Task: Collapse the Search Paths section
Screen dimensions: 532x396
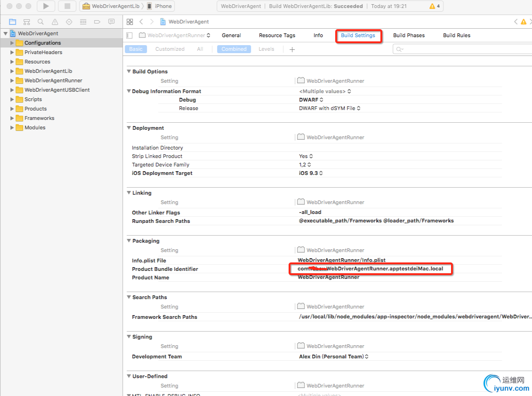Action: (129, 297)
